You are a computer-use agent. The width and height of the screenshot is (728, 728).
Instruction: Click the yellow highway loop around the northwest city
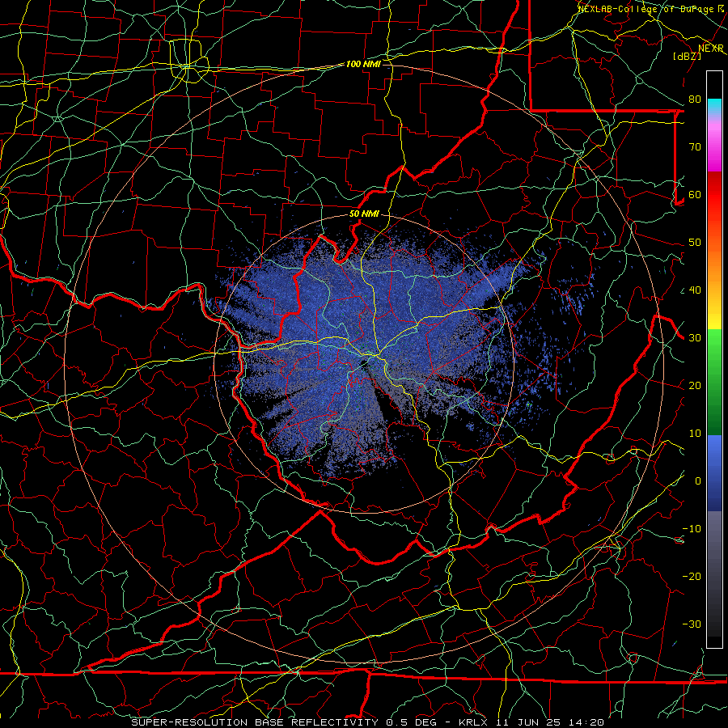[188, 61]
